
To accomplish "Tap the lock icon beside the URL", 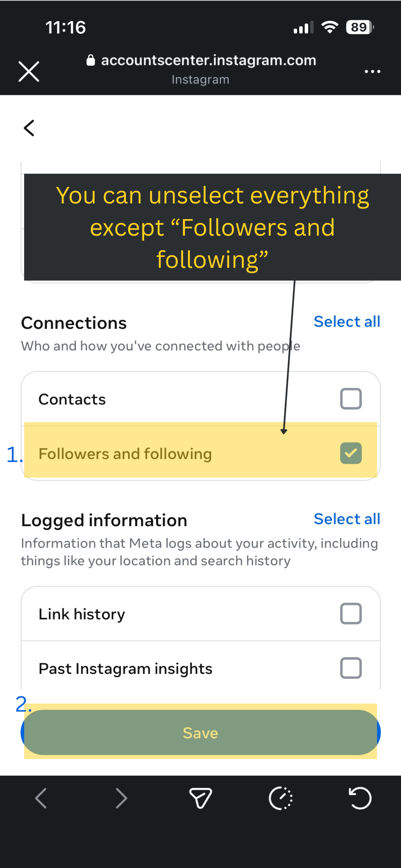I will click(x=90, y=60).
